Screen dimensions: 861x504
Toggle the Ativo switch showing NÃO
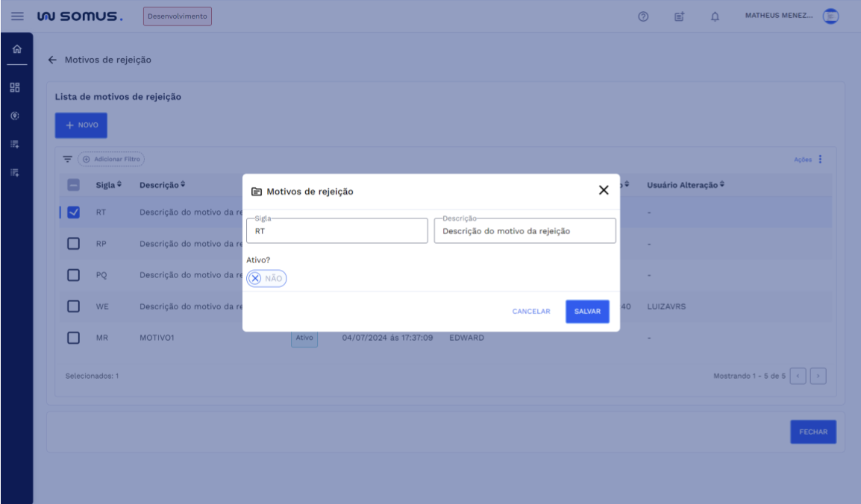point(266,278)
